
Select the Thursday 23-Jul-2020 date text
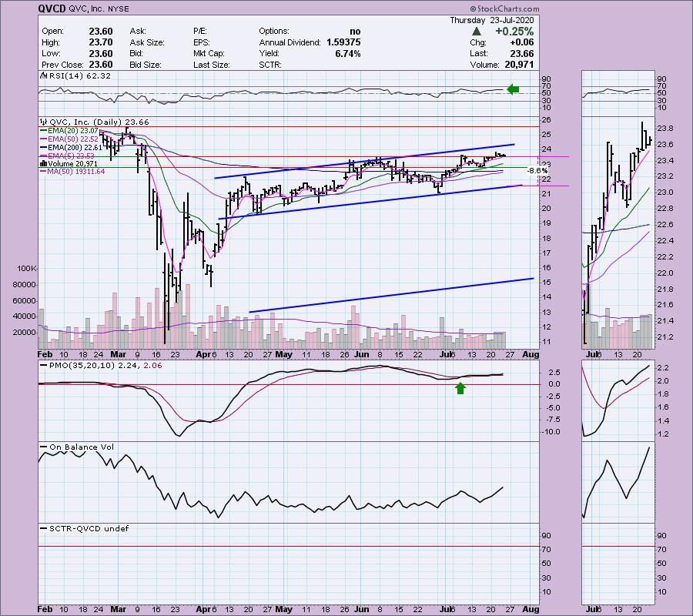pos(492,20)
